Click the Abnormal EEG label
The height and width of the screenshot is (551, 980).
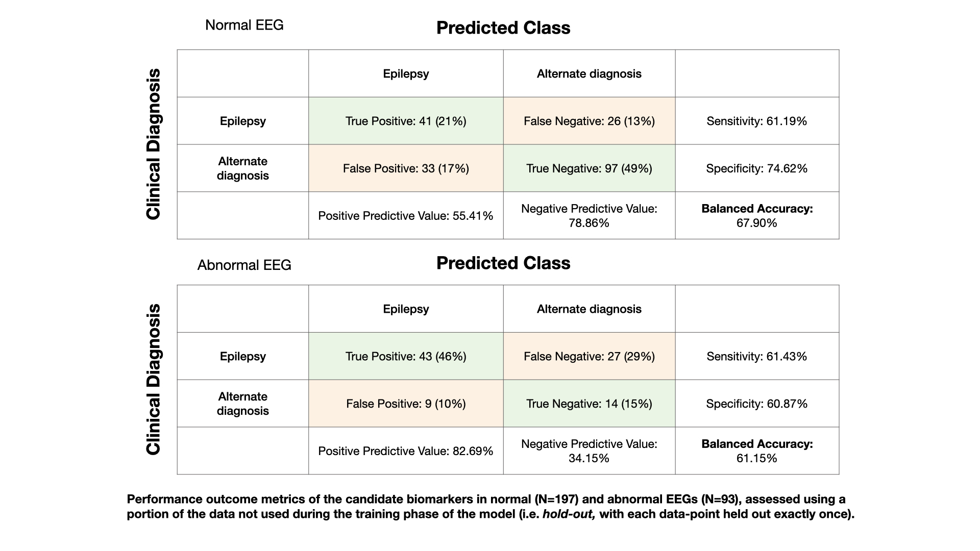244,265
